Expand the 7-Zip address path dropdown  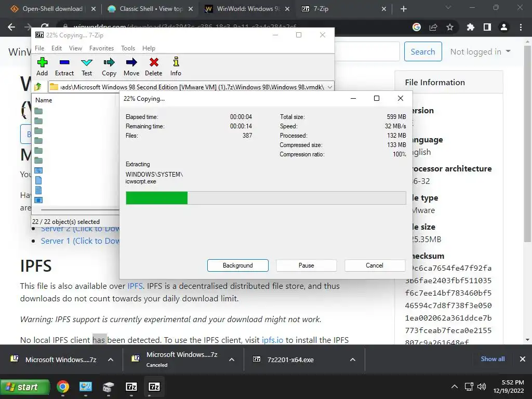pyautogui.click(x=329, y=87)
